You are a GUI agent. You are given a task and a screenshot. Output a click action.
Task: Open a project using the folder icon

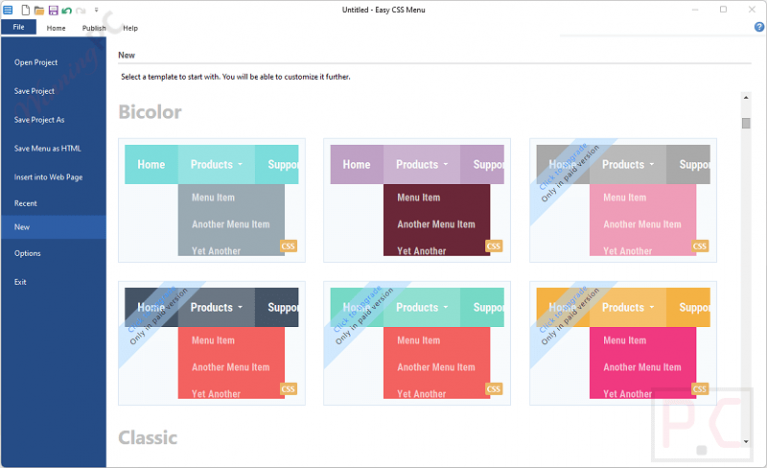pyautogui.click(x=39, y=10)
